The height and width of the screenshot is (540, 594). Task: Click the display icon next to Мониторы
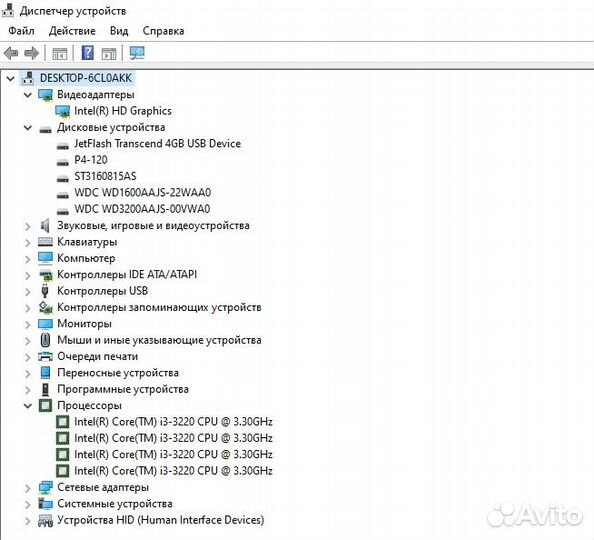45,324
